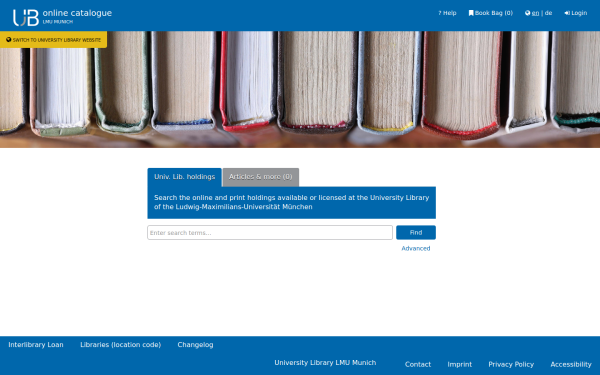The height and width of the screenshot is (375, 600).
Task: Click the login arrow icon
Action: (567, 13)
